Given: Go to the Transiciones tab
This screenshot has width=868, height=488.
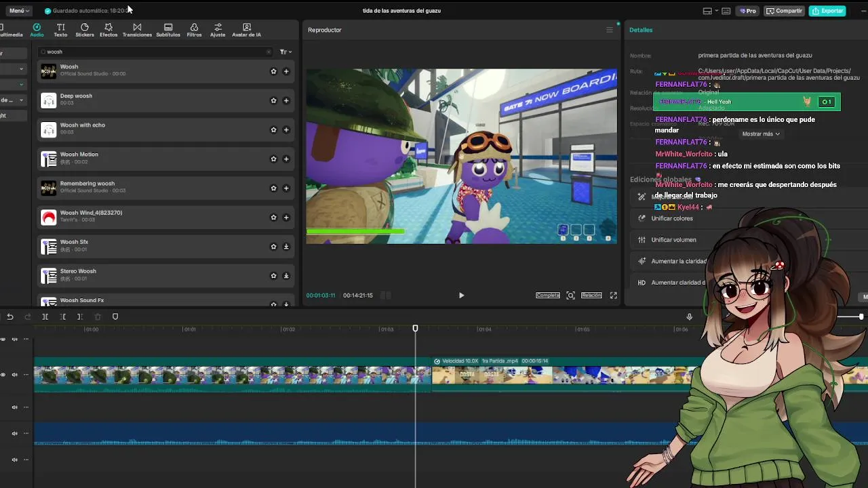Looking at the screenshot, I should tap(137, 30).
